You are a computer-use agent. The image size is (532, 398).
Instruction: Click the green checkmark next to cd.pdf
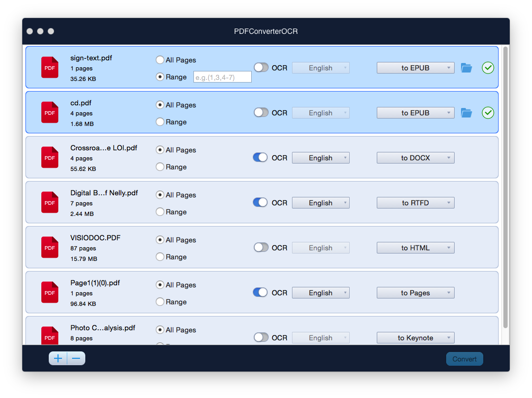click(x=487, y=112)
